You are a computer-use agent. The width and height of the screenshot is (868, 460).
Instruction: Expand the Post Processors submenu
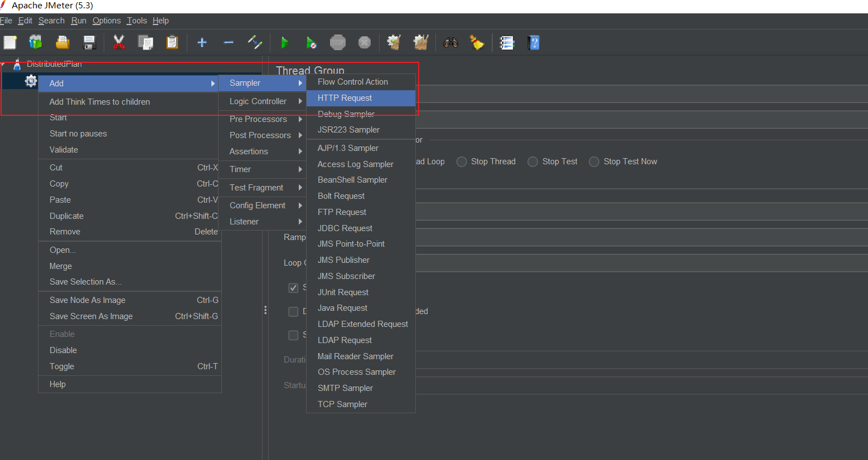pos(262,135)
